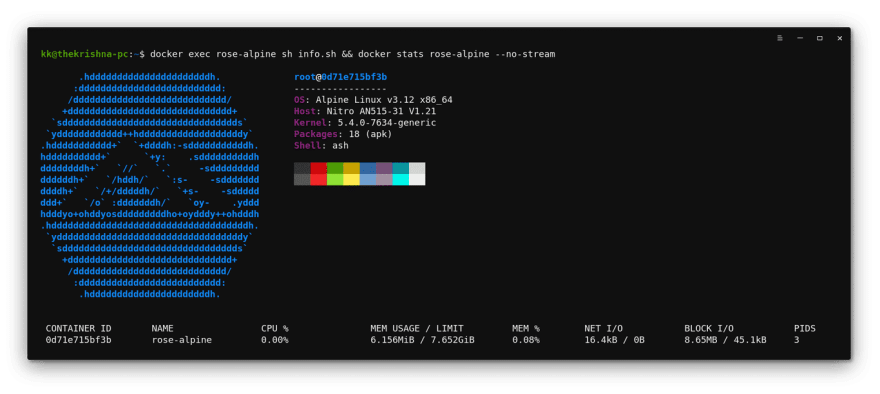Click the '--no-stream' flag in the command
880x394 pixels.
[x=525, y=54]
